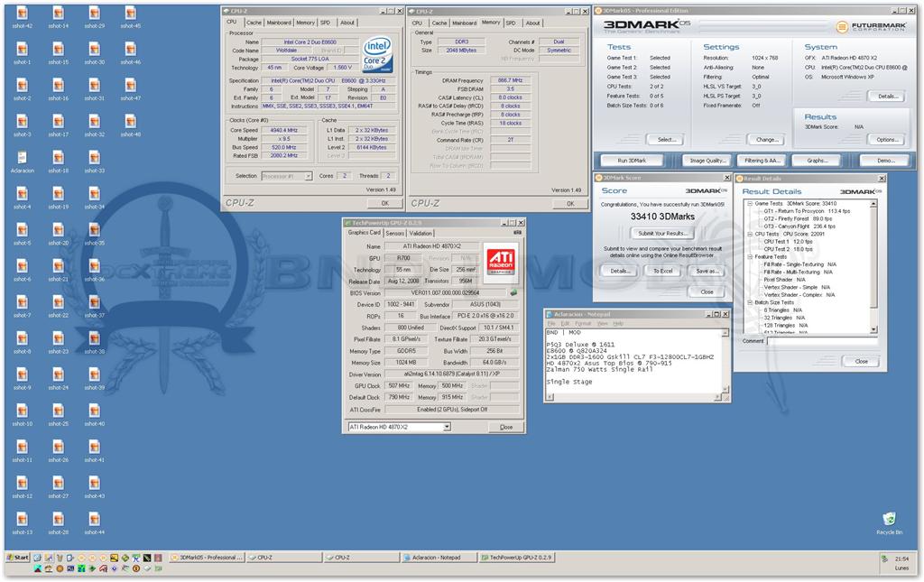The height and width of the screenshot is (582, 924).
Task: Click the Comment field in Result Details
Action: [x=821, y=341]
